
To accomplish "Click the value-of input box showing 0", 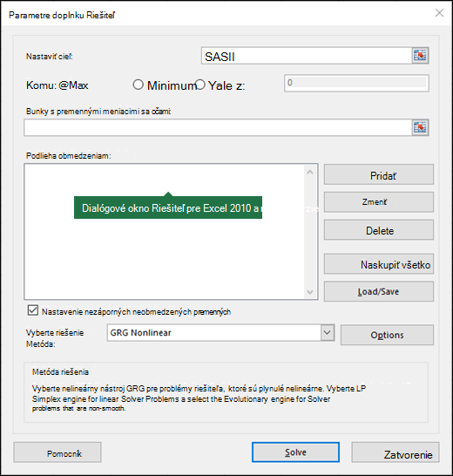I will click(356, 83).
